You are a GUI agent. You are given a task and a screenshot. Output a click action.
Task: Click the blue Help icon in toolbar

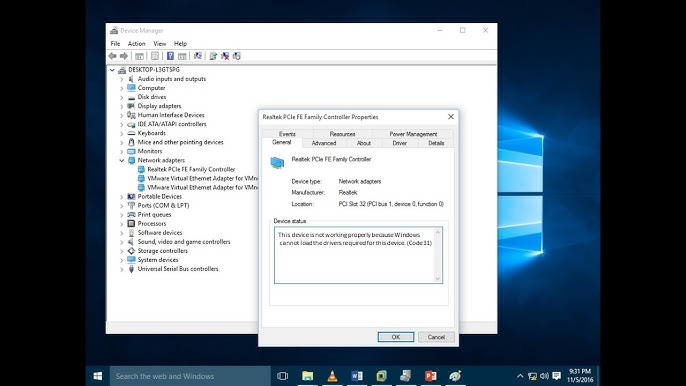[170, 56]
